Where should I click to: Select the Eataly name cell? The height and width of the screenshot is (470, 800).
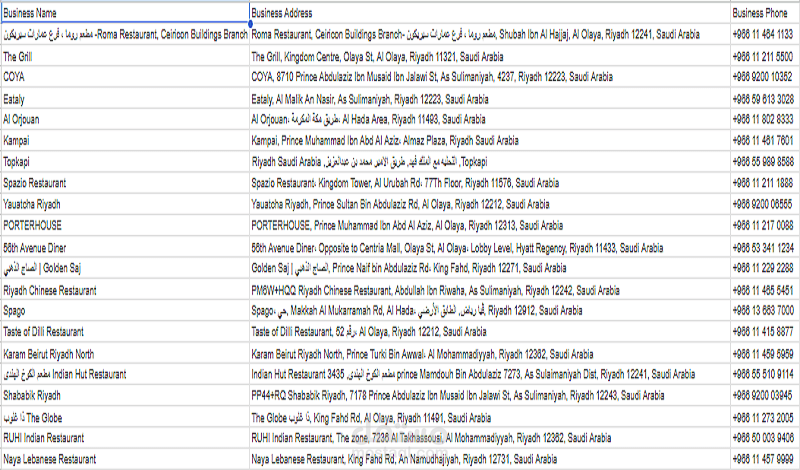(125, 98)
